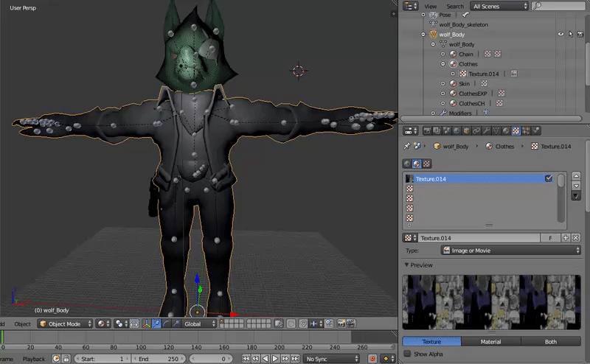
Task: Open the outliner View menu
Action: pos(431,7)
